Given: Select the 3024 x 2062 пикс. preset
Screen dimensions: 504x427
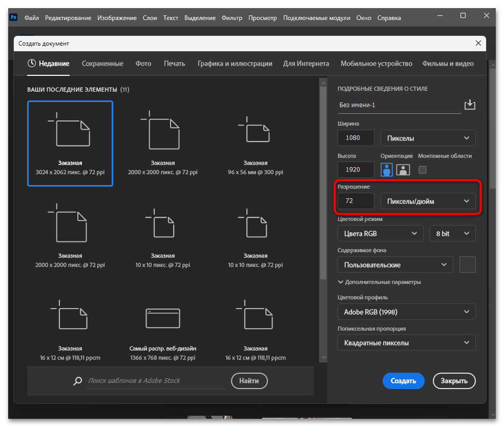Looking at the screenshot, I should 70,144.
